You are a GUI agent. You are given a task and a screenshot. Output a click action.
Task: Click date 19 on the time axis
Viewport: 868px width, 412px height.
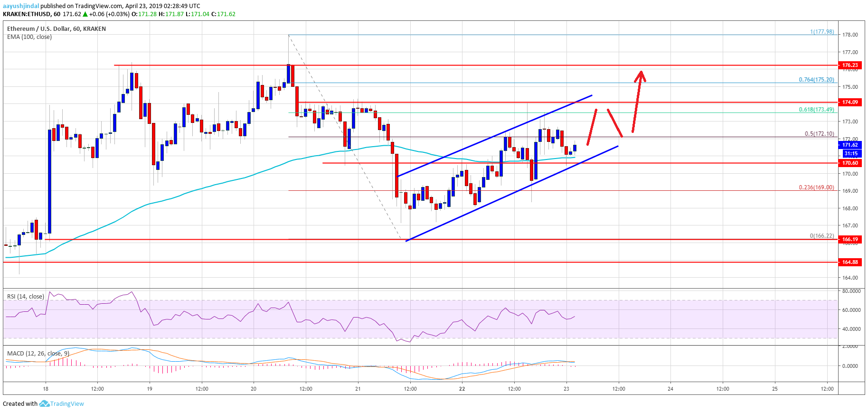[x=150, y=389]
